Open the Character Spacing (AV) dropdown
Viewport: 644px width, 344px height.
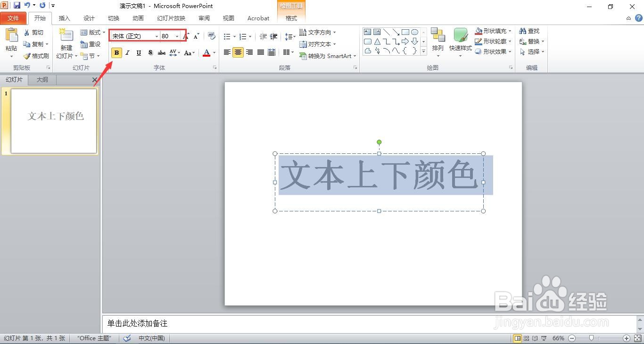click(175, 53)
